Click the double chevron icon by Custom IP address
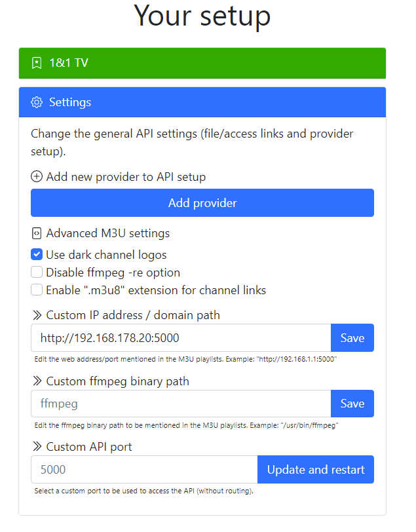Image resolution: width=416 pixels, height=532 pixels. point(37,315)
